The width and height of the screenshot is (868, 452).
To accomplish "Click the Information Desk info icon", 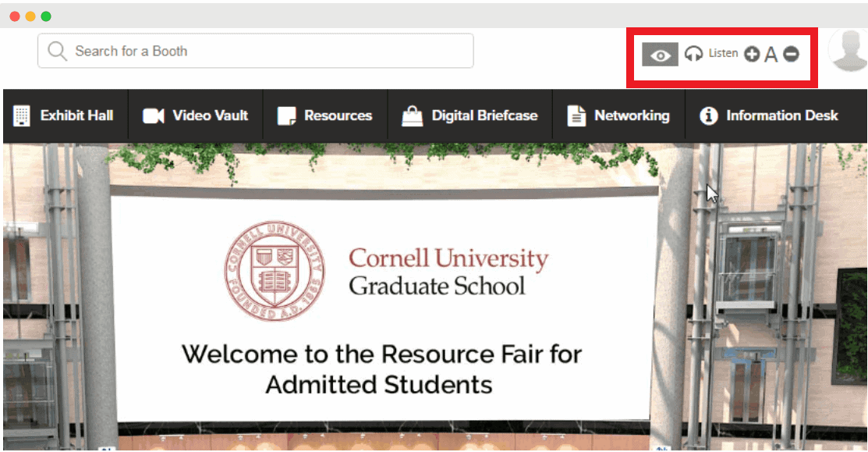I will (709, 116).
